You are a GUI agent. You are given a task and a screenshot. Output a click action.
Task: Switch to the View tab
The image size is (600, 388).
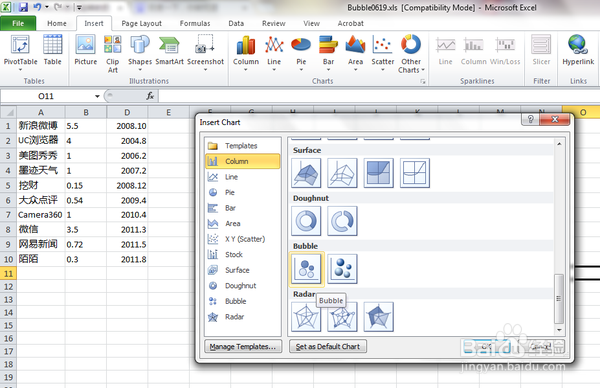coord(311,23)
